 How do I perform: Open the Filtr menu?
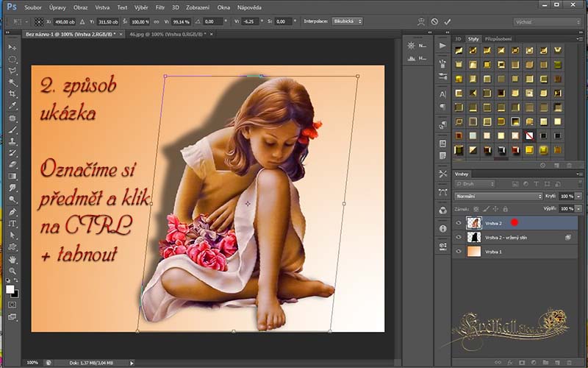[160, 7]
